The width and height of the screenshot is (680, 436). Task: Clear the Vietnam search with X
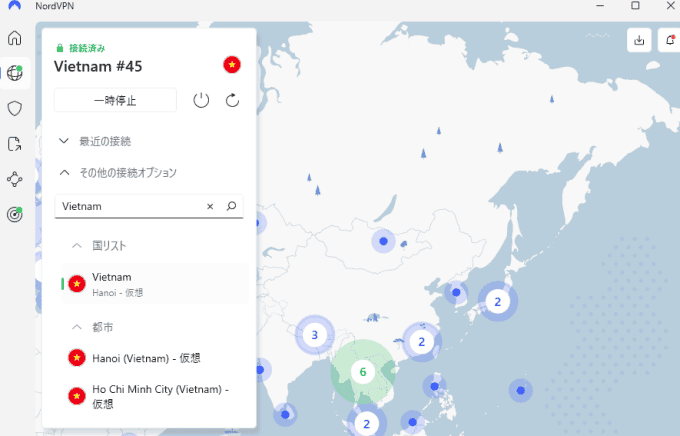tap(210, 207)
